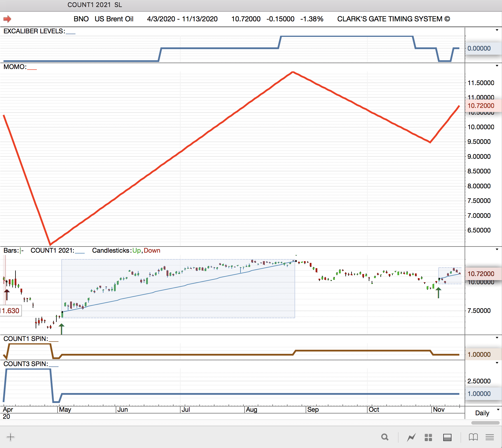The width and height of the screenshot is (502, 448).
Task: Click the COUNT1 2021 SL window title
Action: [95, 5]
